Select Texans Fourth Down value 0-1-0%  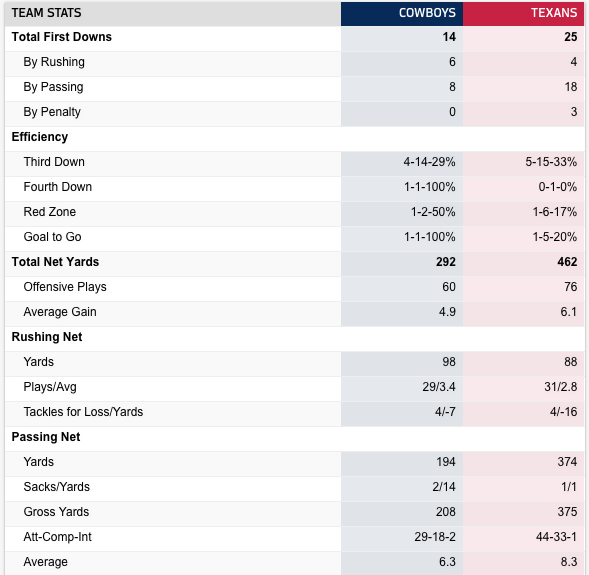[x=558, y=187]
